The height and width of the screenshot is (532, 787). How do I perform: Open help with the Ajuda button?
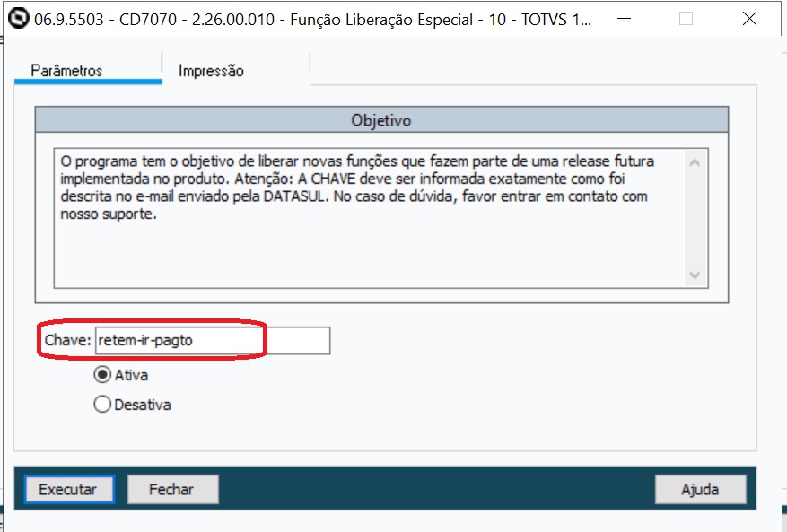click(700, 489)
